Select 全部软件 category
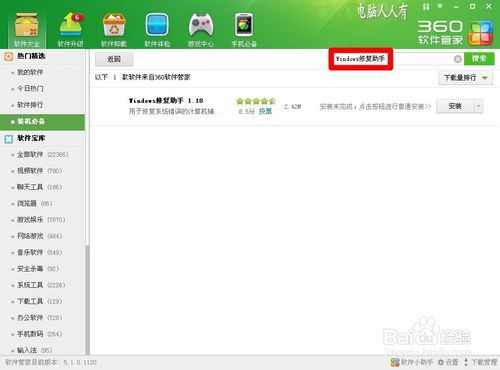Viewport: 500px width, 370px height. click(x=43, y=154)
